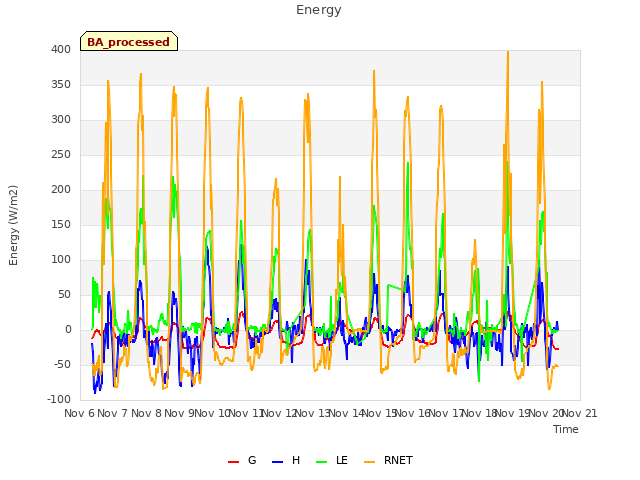This screenshot has height=480, width=640.
Task: Click the tallest RNET peak near Nov 19
Action: (508, 52)
